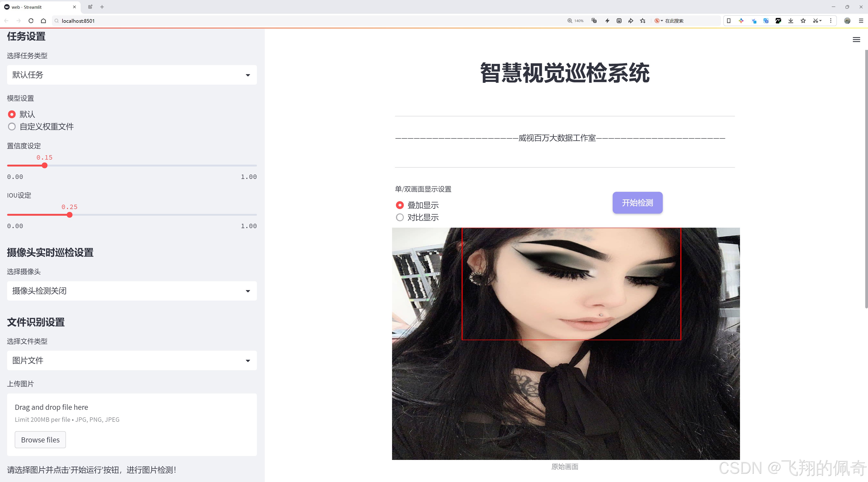
Task: Open the 140% zoom level indicator
Action: coord(575,21)
